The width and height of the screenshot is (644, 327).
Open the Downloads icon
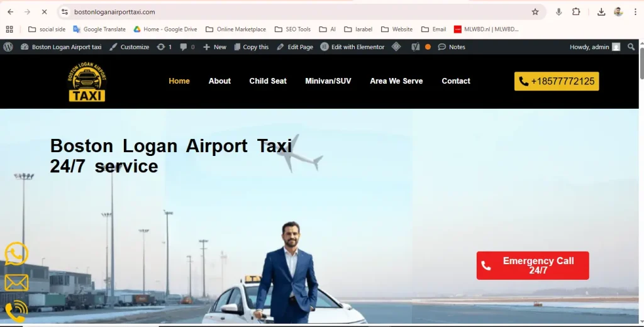[601, 12]
